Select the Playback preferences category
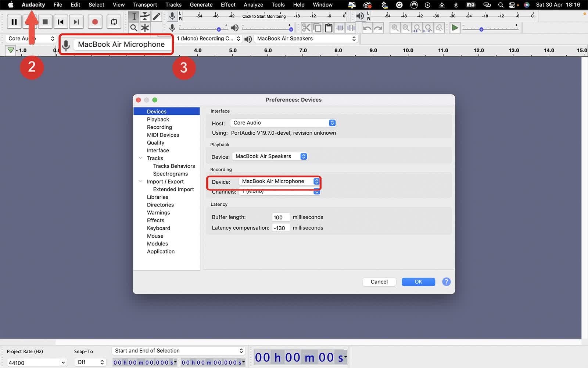Screen dimensions: 588x368 point(158,120)
